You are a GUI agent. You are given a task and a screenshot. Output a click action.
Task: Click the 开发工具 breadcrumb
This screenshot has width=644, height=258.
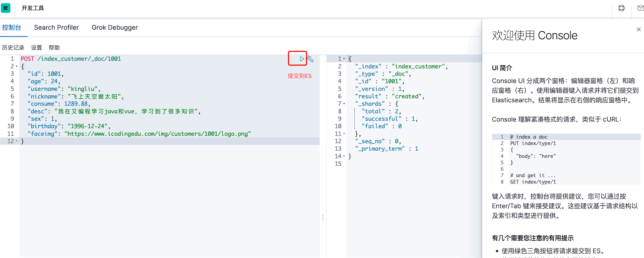click(x=33, y=8)
